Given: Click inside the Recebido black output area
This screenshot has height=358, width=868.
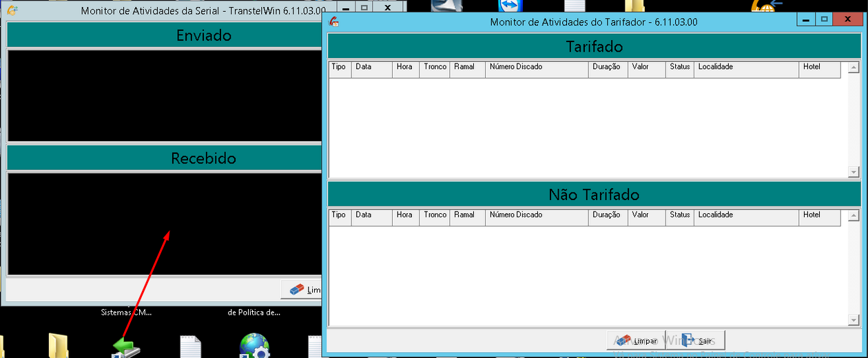Looking at the screenshot, I should click(x=164, y=224).
